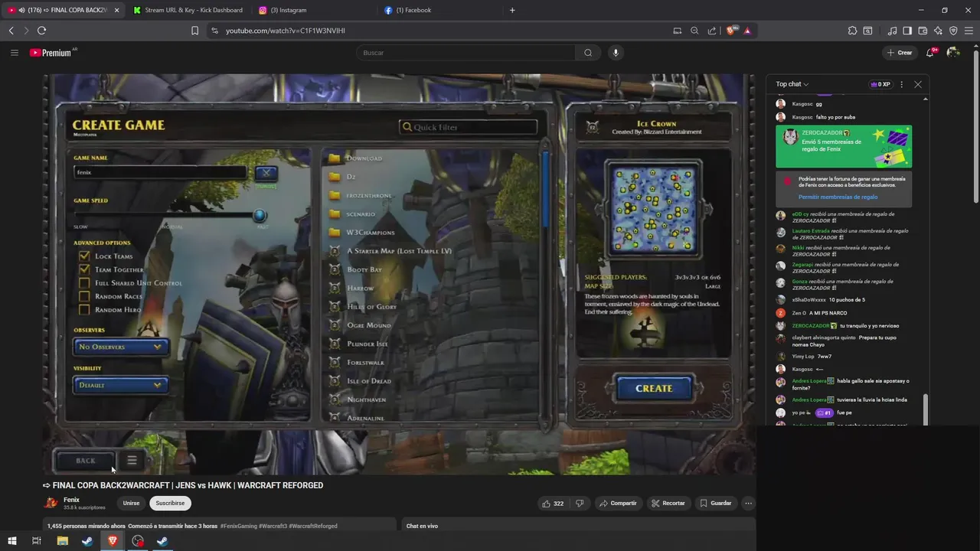
Task: Search by voice using the microphone icon
Action: coord(616,53)
